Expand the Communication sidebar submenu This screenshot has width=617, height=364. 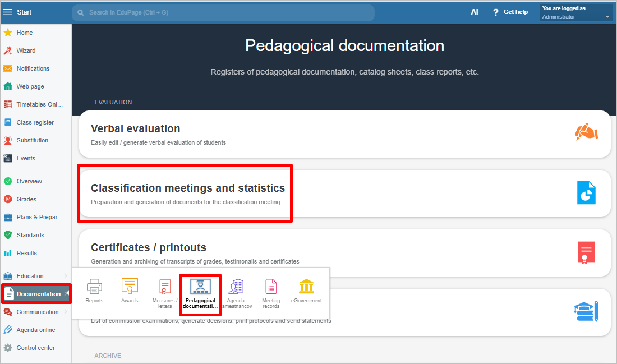[x=66, y=312]
